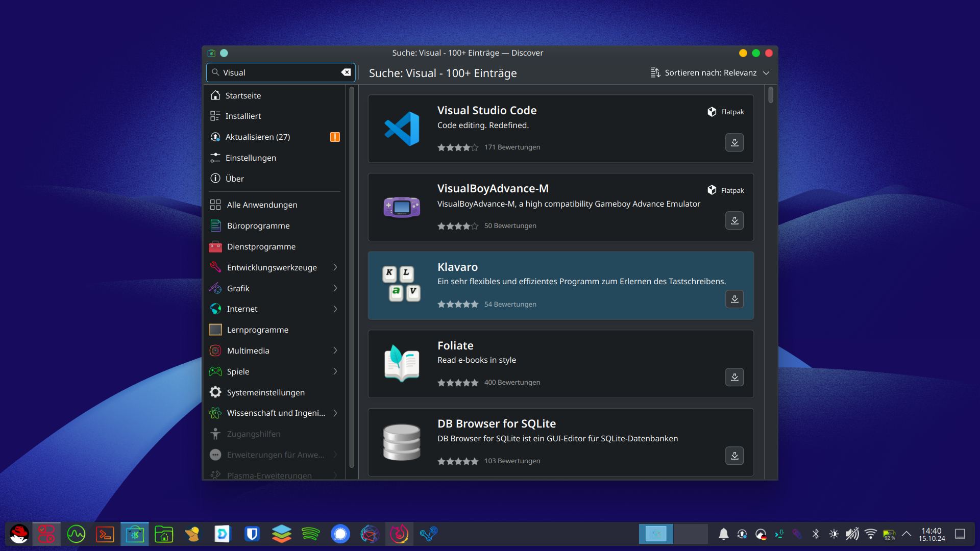Click the Bluetooth tray icon
This screenshot has height=551, width=980.
(815, 534)
